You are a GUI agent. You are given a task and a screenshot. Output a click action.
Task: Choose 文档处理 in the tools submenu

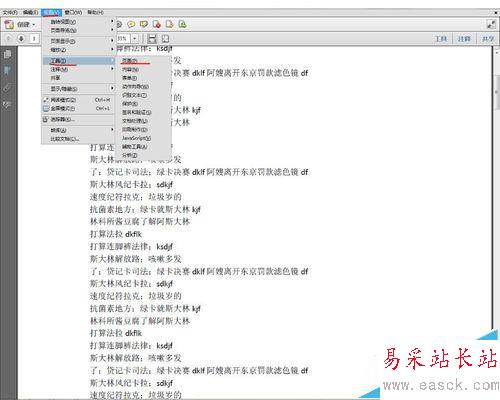coord(143,121)
